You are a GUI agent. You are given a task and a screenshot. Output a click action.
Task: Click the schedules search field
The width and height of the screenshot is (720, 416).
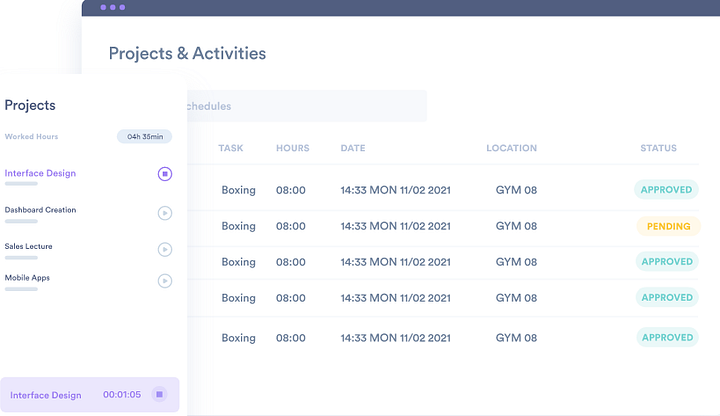click(307, 106)
